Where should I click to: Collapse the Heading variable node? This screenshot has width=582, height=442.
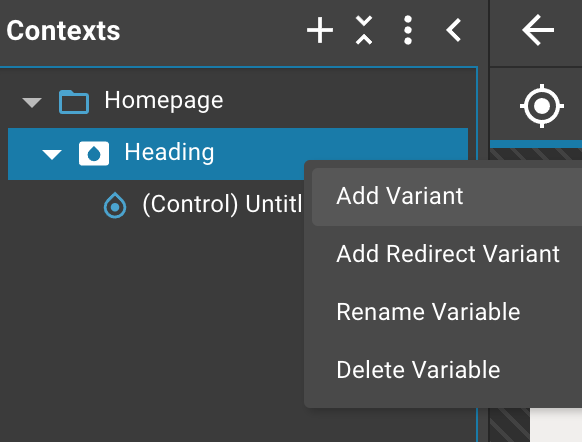52,154
